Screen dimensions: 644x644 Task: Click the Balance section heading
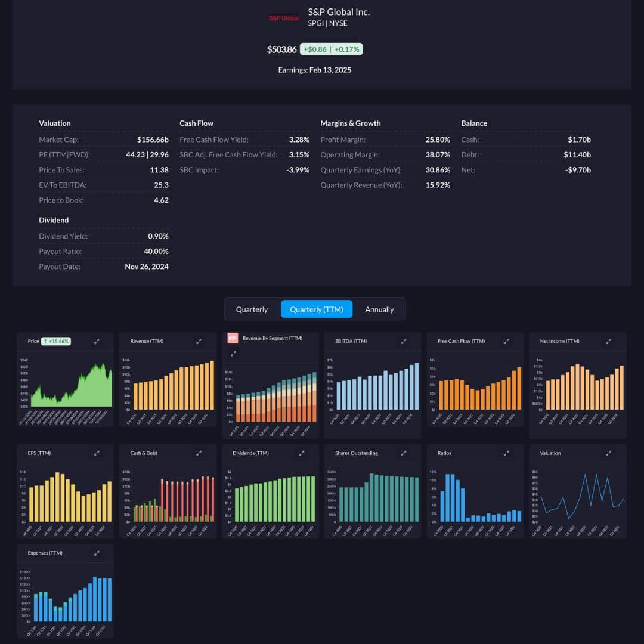(474, 123)
